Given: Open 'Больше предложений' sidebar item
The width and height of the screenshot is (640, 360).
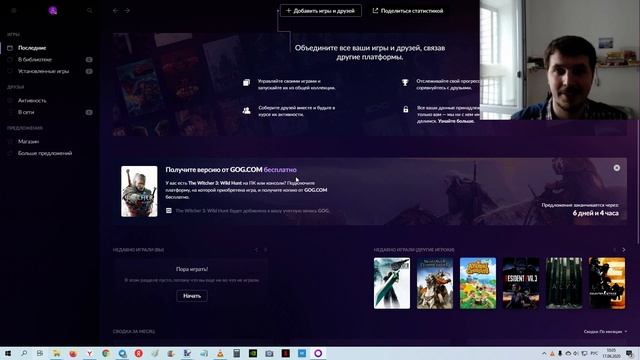Looking at the screenshot, I should [x=45, y=153].
